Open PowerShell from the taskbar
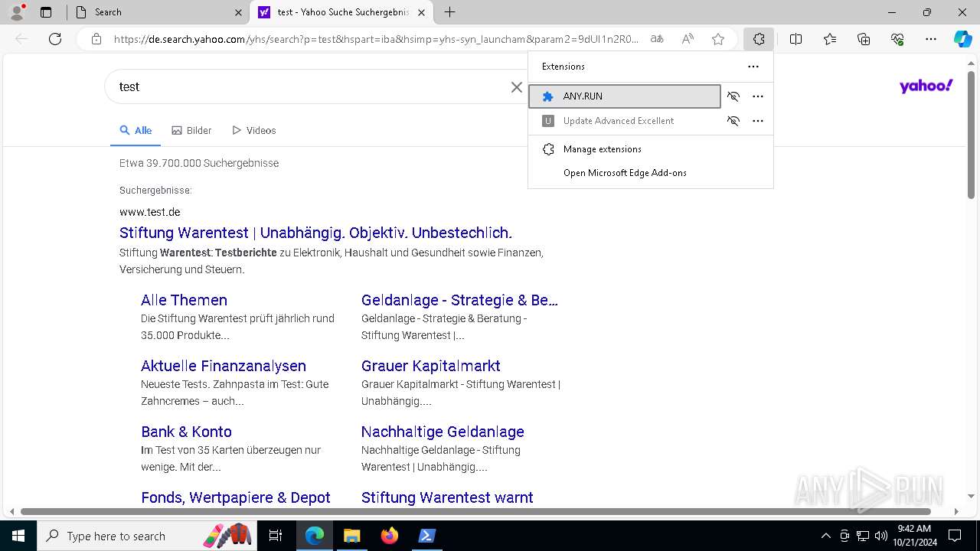The image size is (980, 551). pyautogui.click(x=426, y=536)
